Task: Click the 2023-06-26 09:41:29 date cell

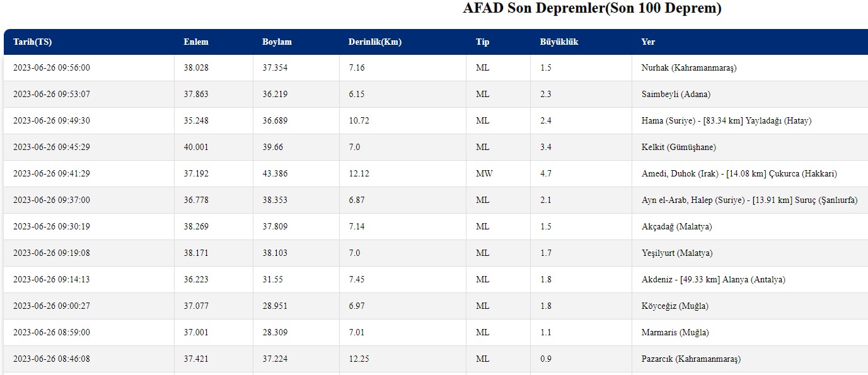Action: click(x=51, y=174)
